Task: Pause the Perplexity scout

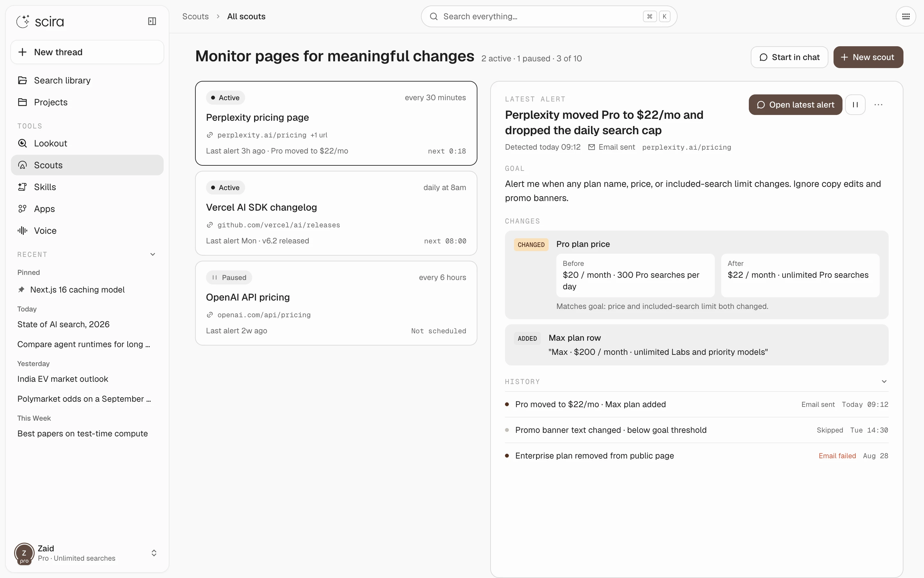Action: (x=855, y=105)
